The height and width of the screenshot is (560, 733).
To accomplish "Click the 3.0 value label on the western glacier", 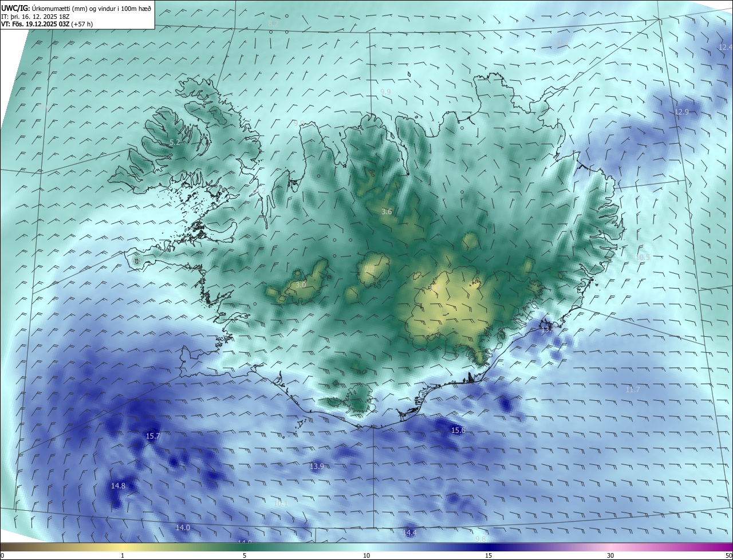I will point(301,284).
